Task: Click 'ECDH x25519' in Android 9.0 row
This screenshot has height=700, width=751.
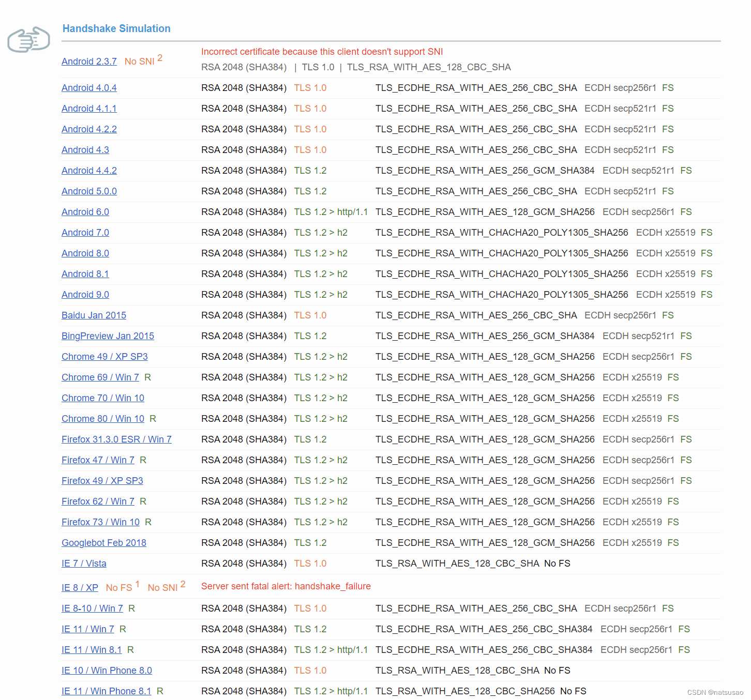Action: pos(666,295)
